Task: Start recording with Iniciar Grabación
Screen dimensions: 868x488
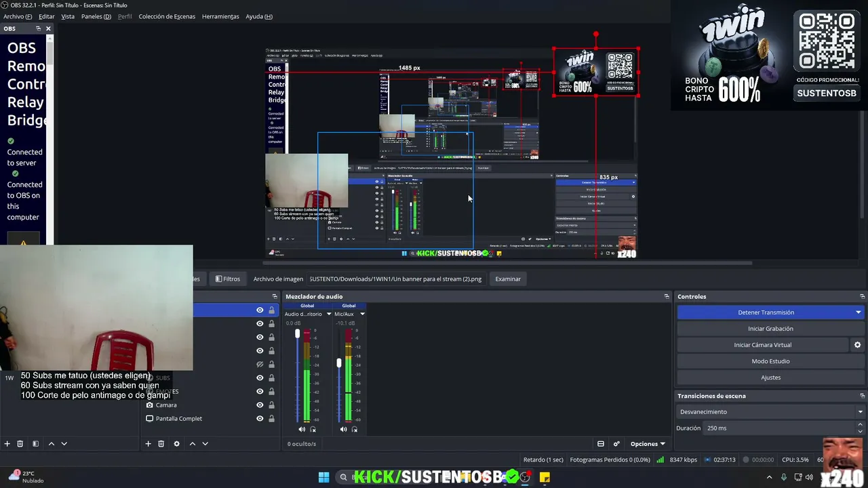Action: point(771,329)
